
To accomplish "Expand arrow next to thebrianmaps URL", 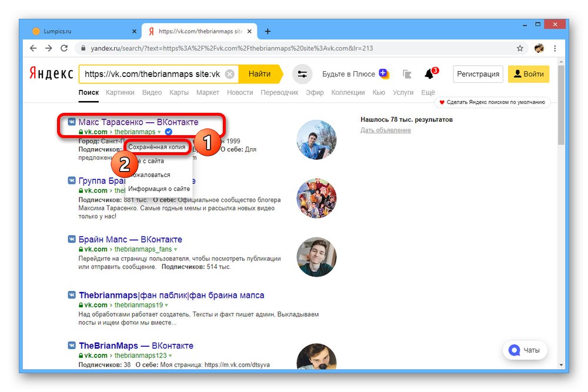I will [159, 132].
